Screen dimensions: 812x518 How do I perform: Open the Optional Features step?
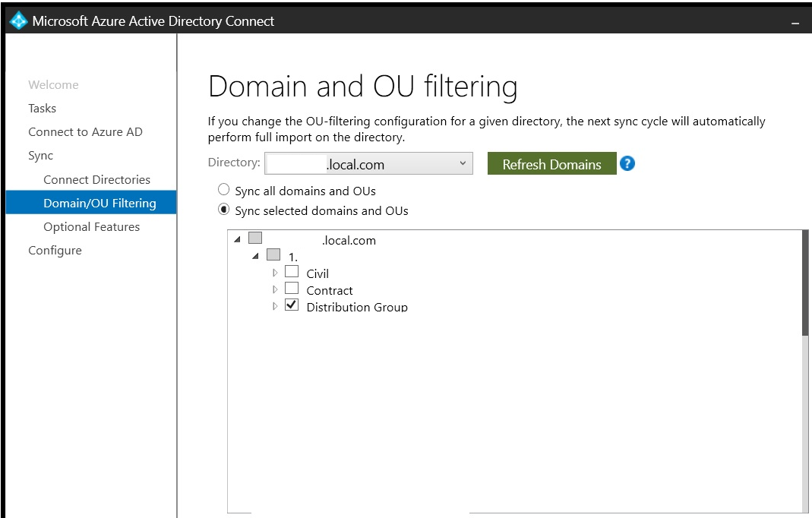point(92,227)
